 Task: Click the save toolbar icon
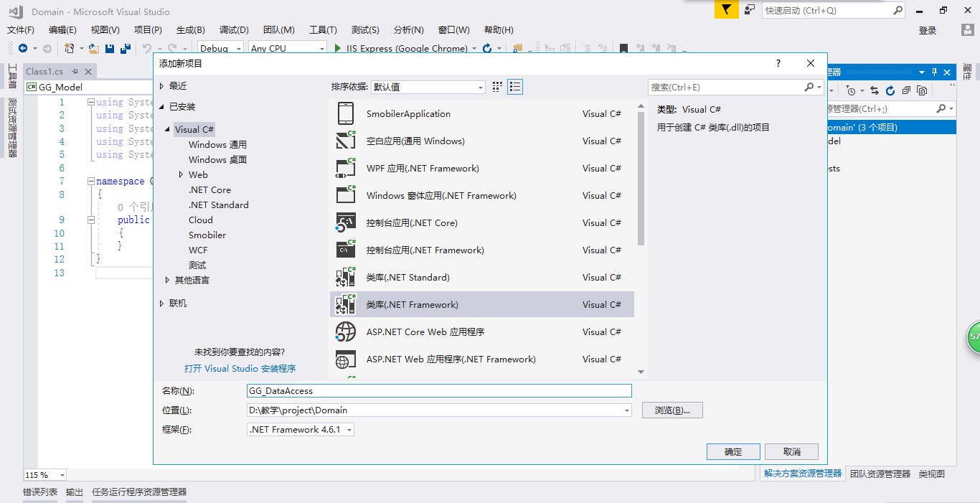point(110,48)
